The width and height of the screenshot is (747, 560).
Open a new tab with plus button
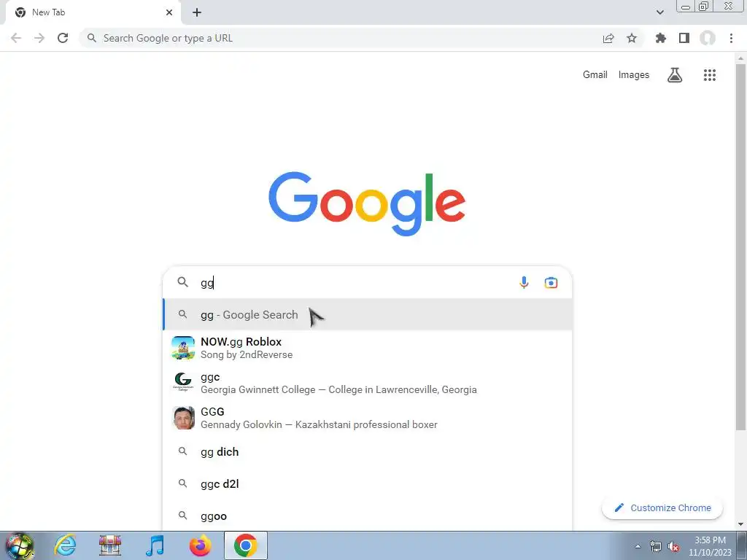(x=197, y=12)
